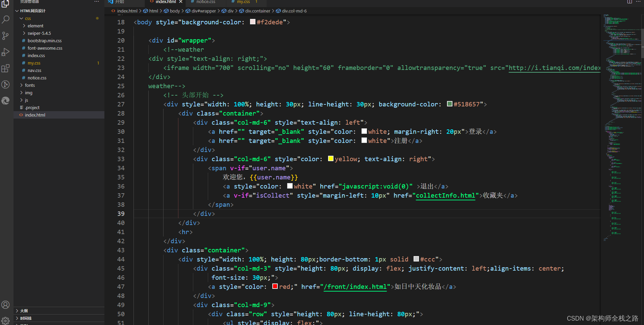Image resolution: width=644 pixels, height=325 pixels.
Task: Open bootstrap.min.css in the explorer
Action: (59, 41)
